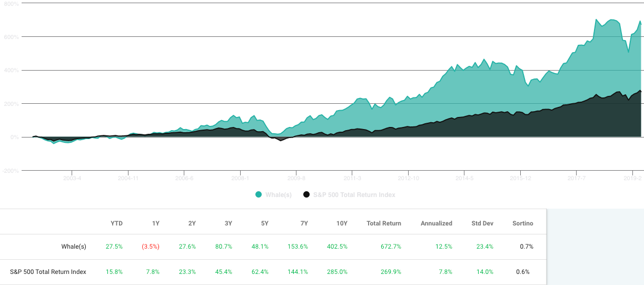Click the 2015-12 x-axis label
Viewport: 644px width, 285px height.
click(x=520, y=178)
